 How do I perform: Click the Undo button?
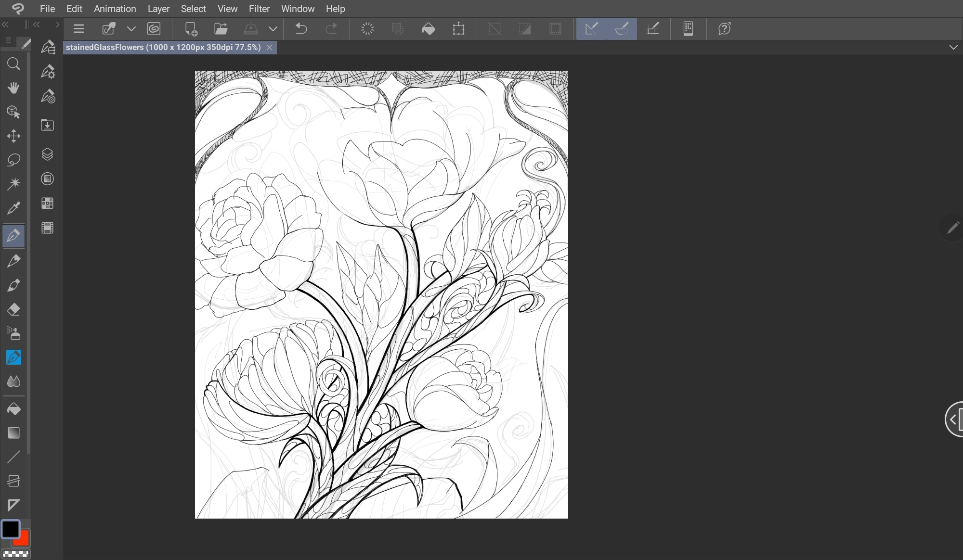coord(301,29)
